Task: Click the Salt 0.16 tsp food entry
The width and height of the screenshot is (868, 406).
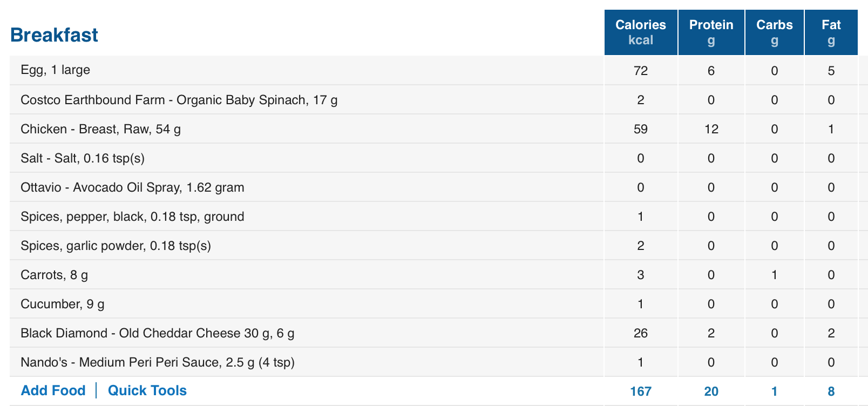Action: coord(83,158)
